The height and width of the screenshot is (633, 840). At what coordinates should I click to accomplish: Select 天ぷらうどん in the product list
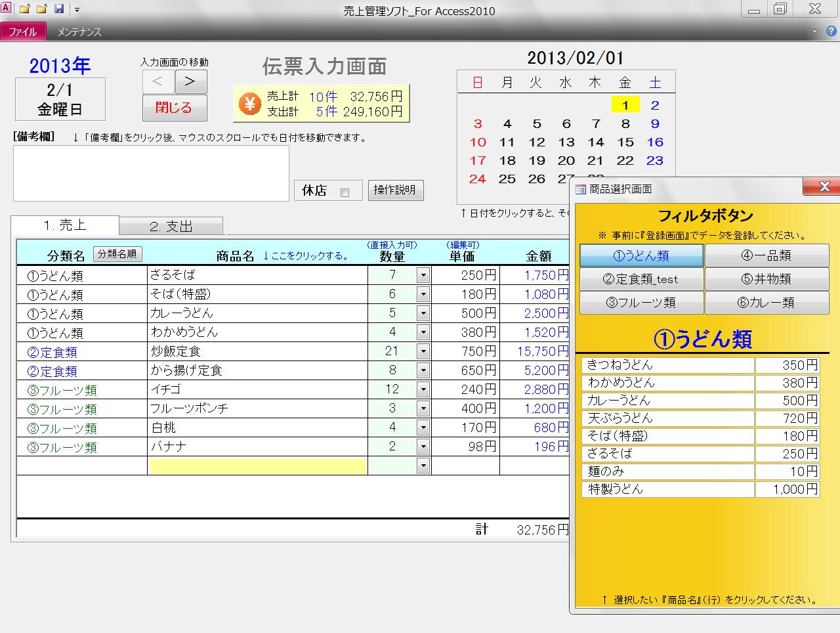point(668,418)
